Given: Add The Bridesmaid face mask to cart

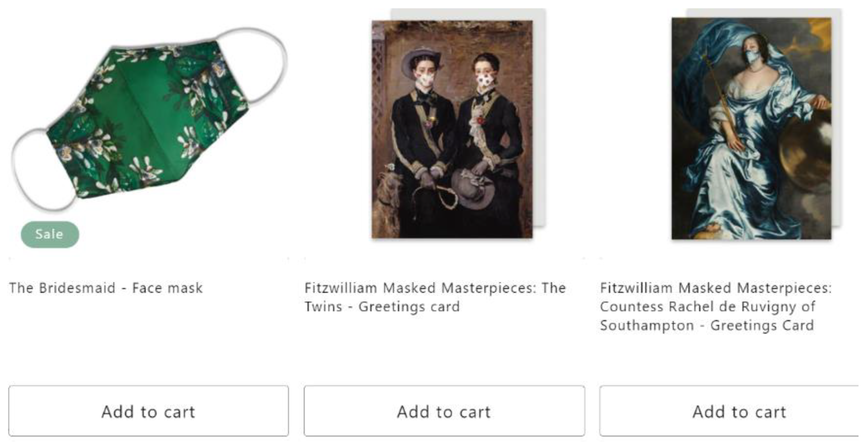Looking at the screenshot, I should [148, 411].
